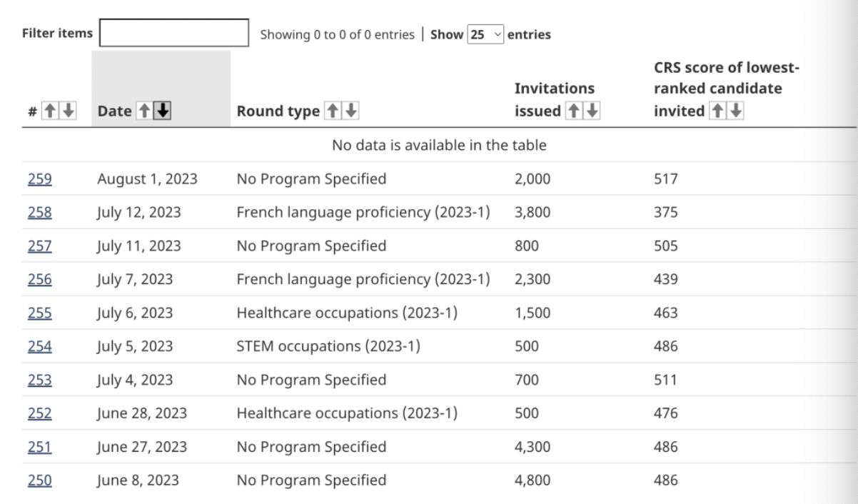Sort Date column descending with down arrow
The width and height of the screenshot is (858, 504).
(x=162, y=112)
